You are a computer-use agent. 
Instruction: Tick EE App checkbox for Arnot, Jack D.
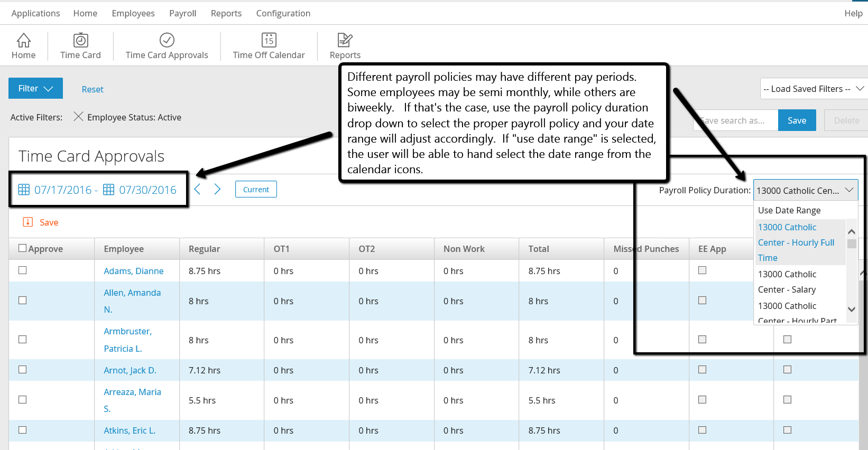click(x=702, y=369)
